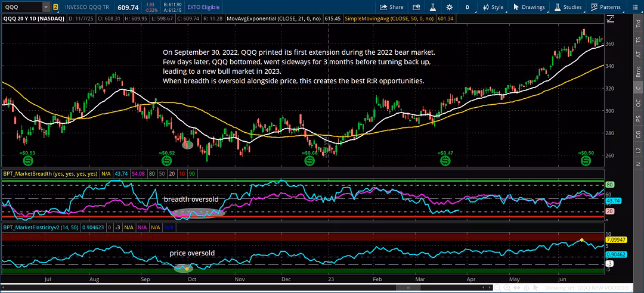Click the March dividend dollar icon
The width and height of the screenshot is (644, 293).
443,161
